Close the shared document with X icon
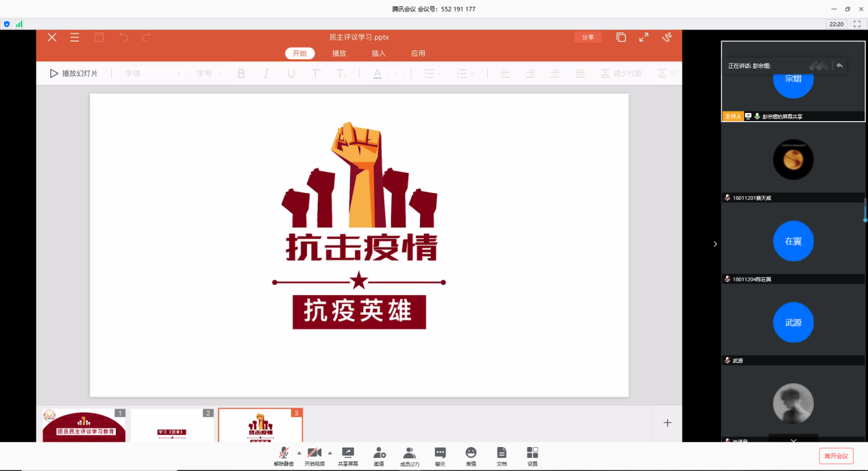Viewport: 868px width, 471px height. (x=52, y=37)
